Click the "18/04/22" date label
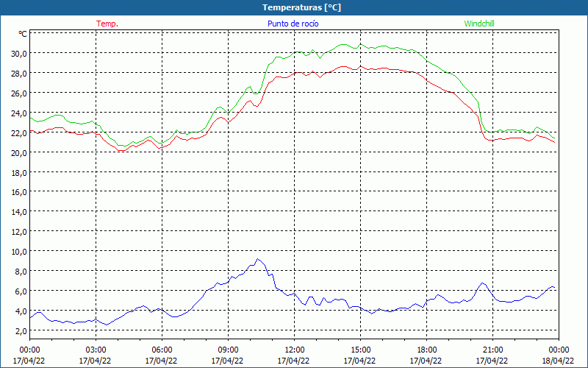 (x=558, y=361)
